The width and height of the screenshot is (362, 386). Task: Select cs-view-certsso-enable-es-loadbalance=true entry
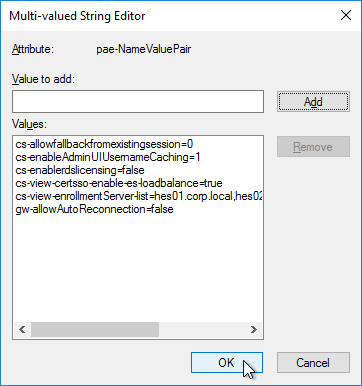pyautogui.click(x=119, y=183)
